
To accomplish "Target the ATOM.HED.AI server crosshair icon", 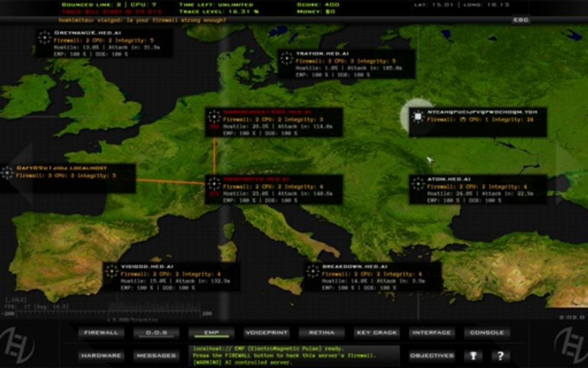I will 418,183.
